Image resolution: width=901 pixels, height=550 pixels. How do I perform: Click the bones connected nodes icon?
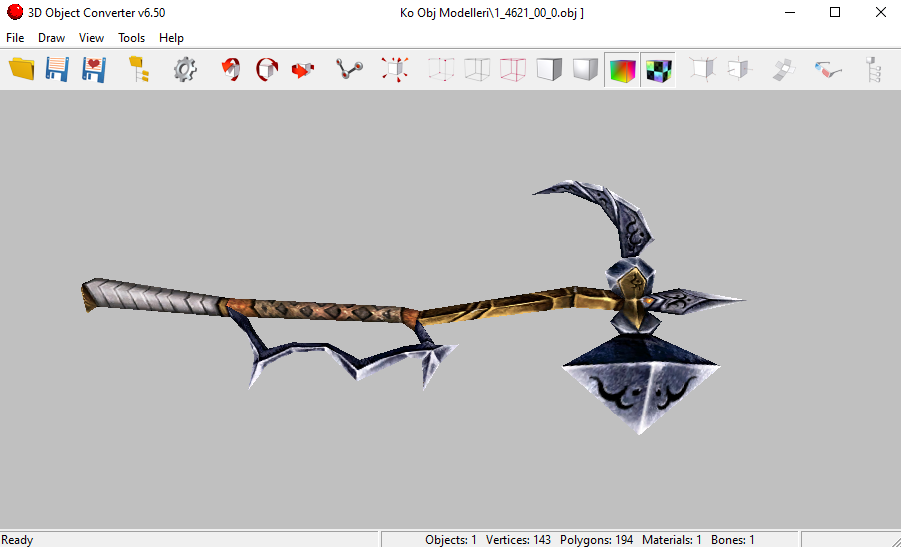coord(349,70)
